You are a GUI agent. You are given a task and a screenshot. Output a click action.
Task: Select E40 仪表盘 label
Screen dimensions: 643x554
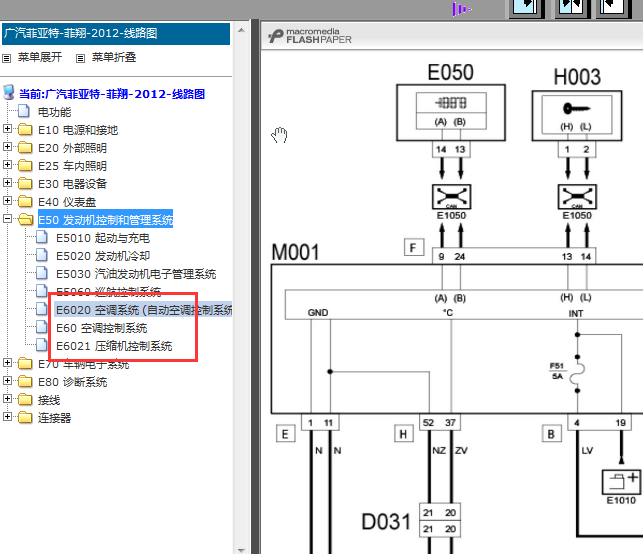(67, 202)
